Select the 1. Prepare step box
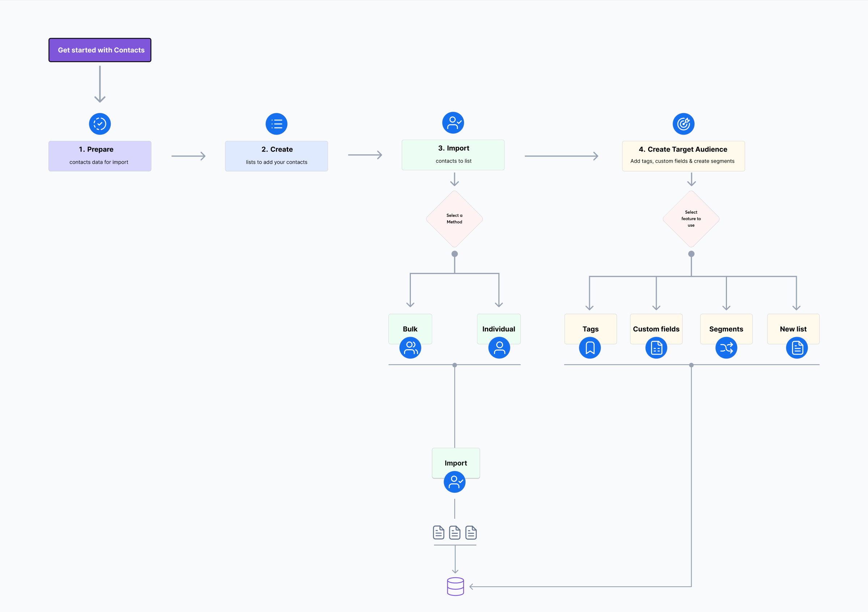Screen dimensions: 868x612 [x=99, y=156]
